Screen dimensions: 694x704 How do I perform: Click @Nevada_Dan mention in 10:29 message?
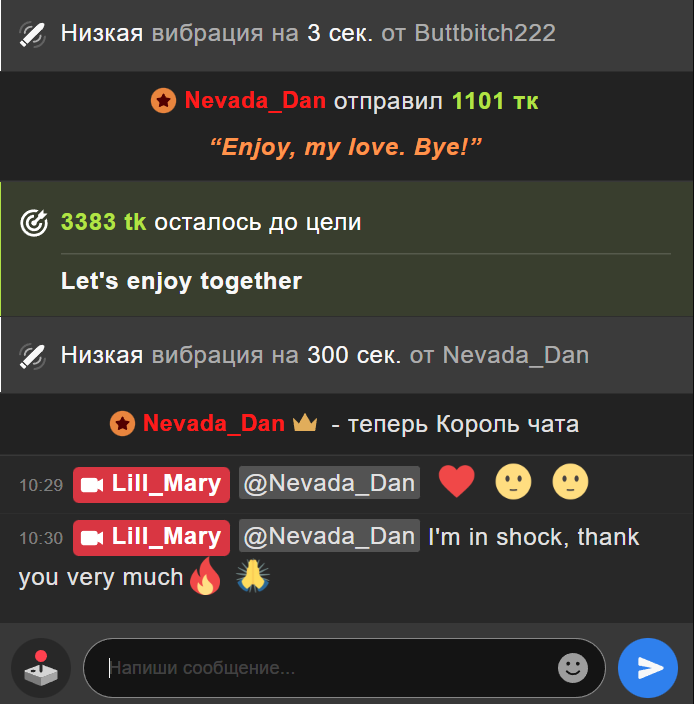tap(329, 483)
